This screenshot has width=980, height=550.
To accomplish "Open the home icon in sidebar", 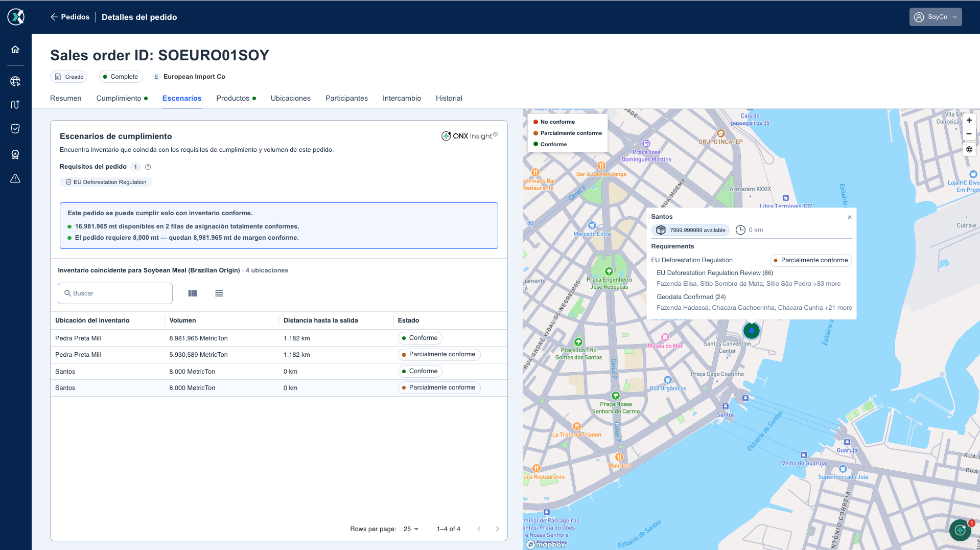I will click(x=15, y=50).
